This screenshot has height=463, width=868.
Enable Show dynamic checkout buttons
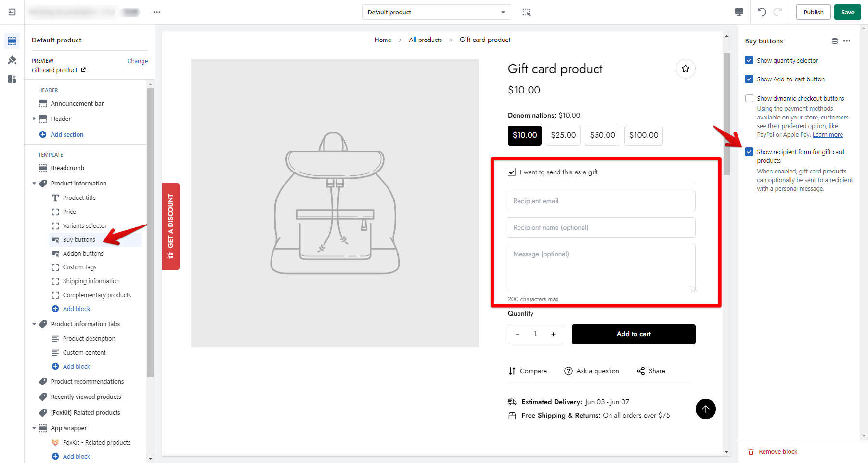point(749,98)
